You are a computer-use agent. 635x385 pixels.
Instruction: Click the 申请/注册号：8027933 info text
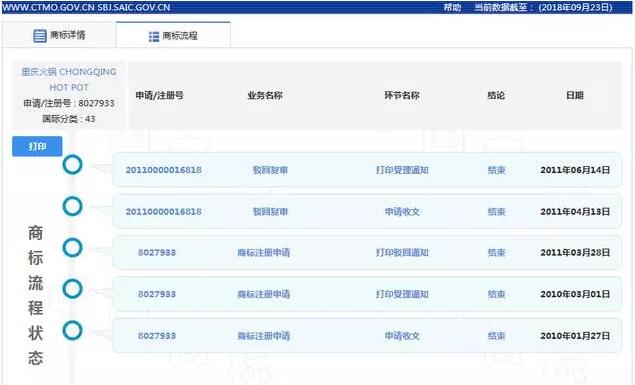tap(69, 103)
